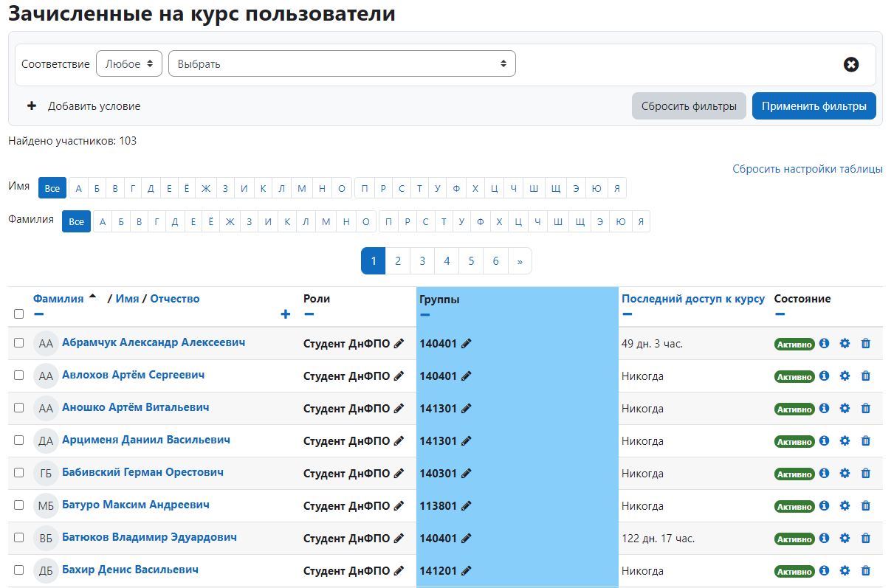Click trash icon in Бахир Денис row

pyautogui.click(x=866, y=571)
